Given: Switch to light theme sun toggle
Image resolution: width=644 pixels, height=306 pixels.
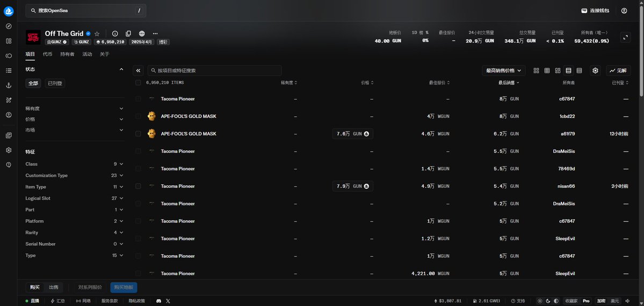Looking at the screenshot, I should coord(540,301).
